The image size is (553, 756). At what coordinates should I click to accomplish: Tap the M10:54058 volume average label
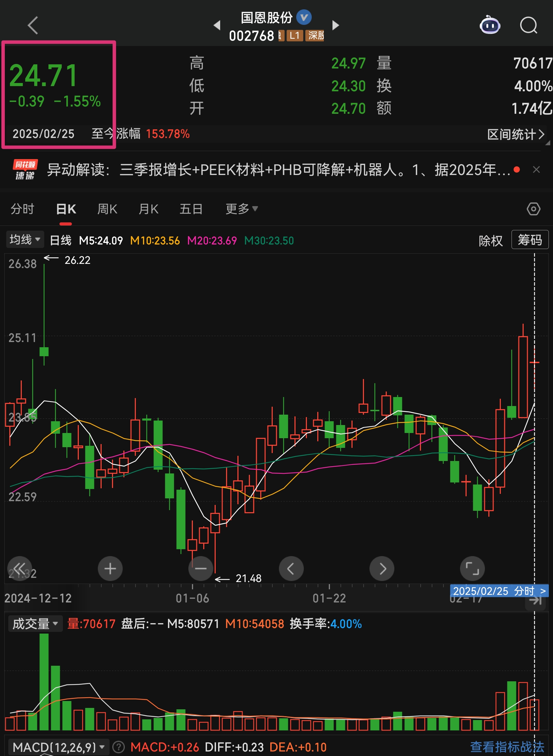pyautogui.click(x=254, y=624)
